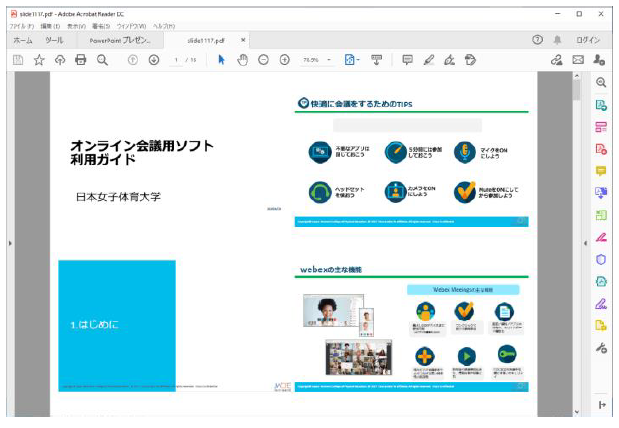Click the scroll up arrow
619x428 pixels.
point(577,75)
